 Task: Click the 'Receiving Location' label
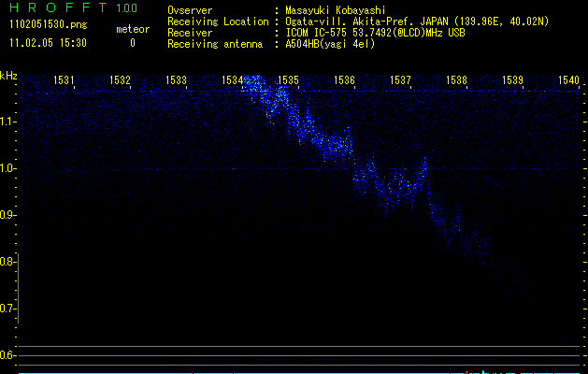pyautogui.click(x=218, y=22)
